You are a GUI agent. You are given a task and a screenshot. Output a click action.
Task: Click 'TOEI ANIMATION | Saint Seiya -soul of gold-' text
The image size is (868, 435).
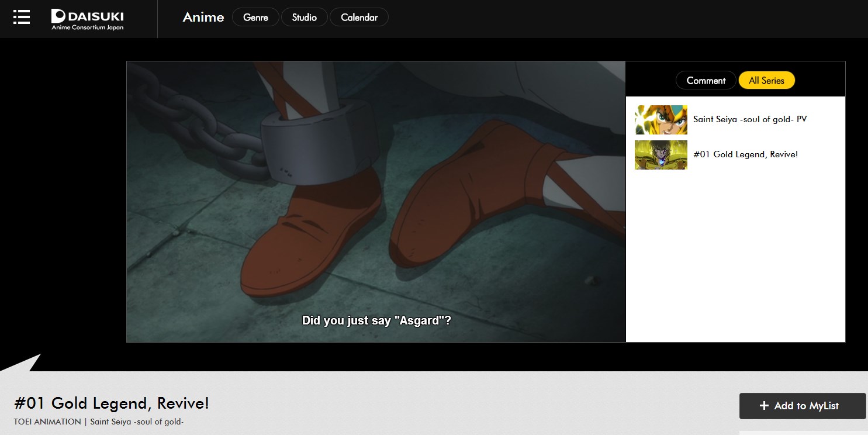[x=99, y=422]
